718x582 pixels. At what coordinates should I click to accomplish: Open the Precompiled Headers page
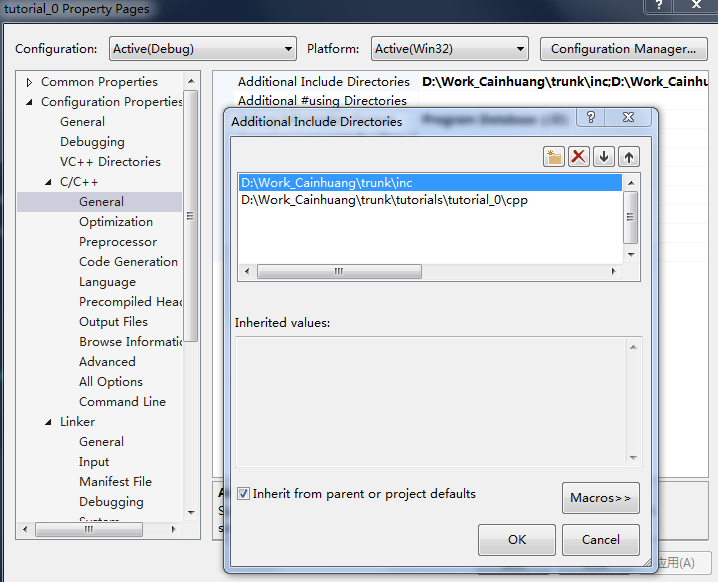pos(131,302)
